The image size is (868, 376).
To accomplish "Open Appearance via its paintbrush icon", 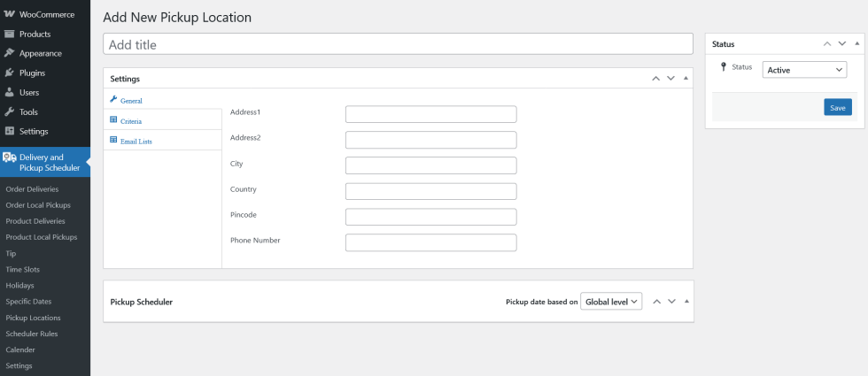I will point(9,53).
